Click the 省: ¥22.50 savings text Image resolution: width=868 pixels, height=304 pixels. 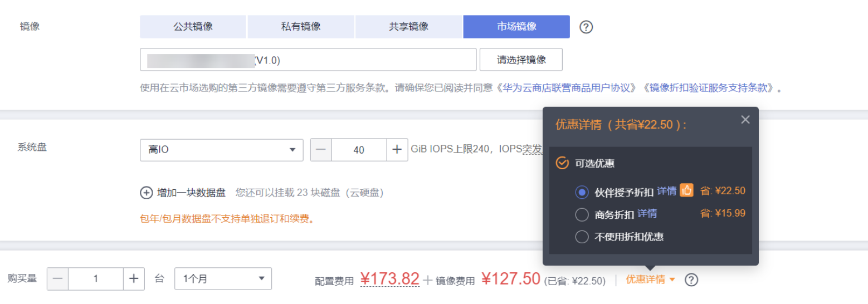[x=723, y=191]
